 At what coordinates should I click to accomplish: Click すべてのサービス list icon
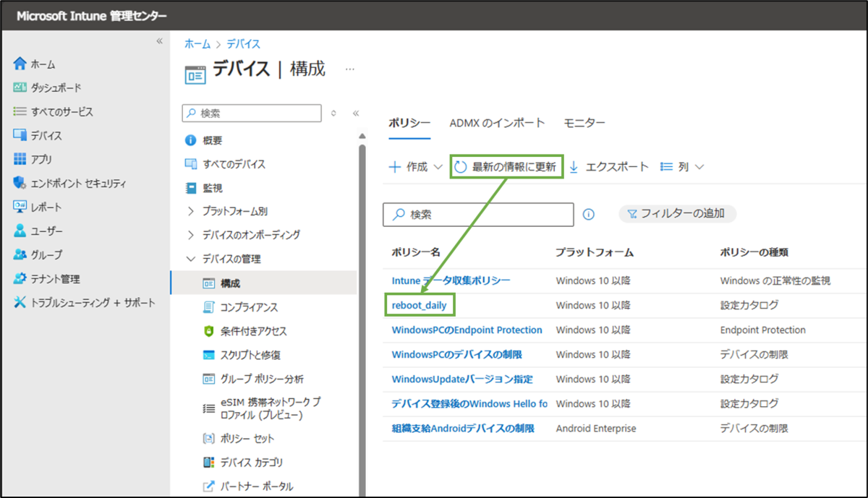pos(20,111)
